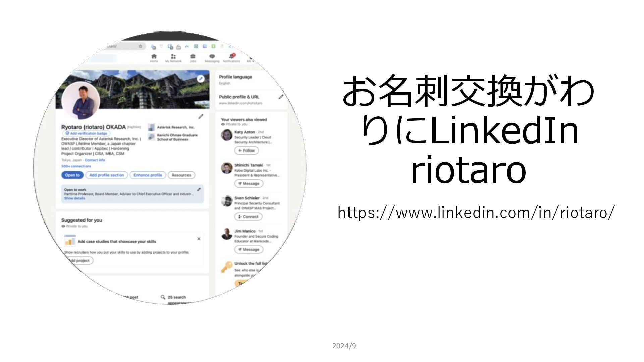The width and height of the screenshot is (644, 362).
Task: Edit the Open to work pencil
Action: pyautogui.click(x=199, y=189)
